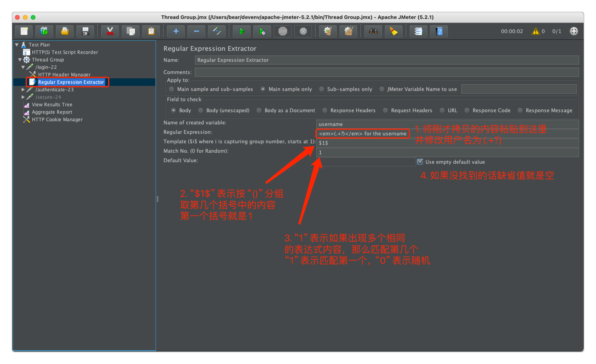The image size is (596, 364).
Task: Save the test plan with disk icon
Action: tap(85, 31)
